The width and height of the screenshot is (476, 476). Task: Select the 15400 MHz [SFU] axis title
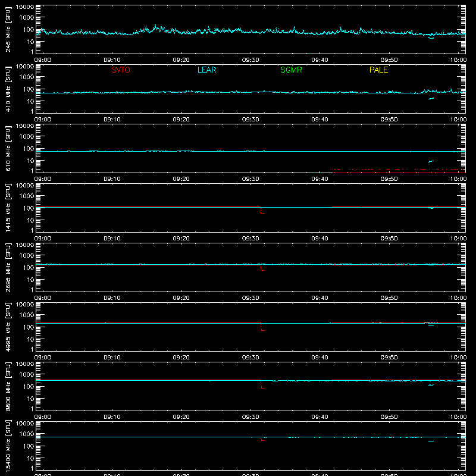(x=8, y=446)
